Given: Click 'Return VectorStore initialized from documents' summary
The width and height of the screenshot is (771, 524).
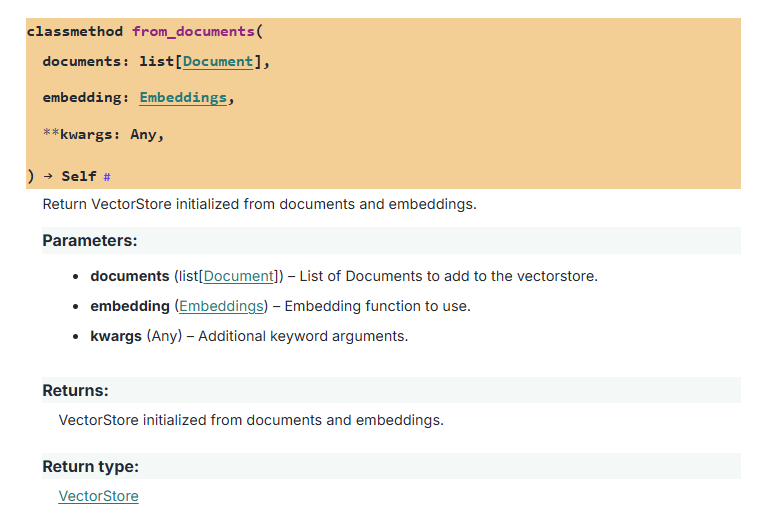Looking at the screenshot, I should (x=260, y=204).
